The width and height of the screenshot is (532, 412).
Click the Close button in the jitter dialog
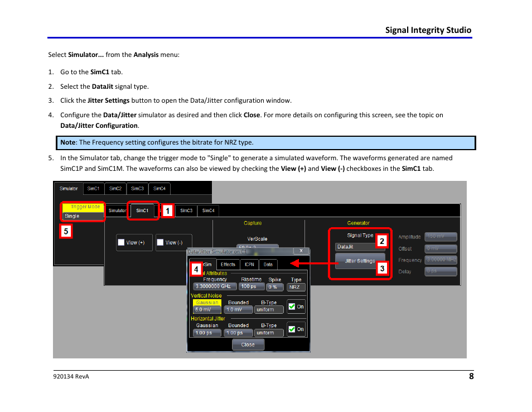pos(248,345)
